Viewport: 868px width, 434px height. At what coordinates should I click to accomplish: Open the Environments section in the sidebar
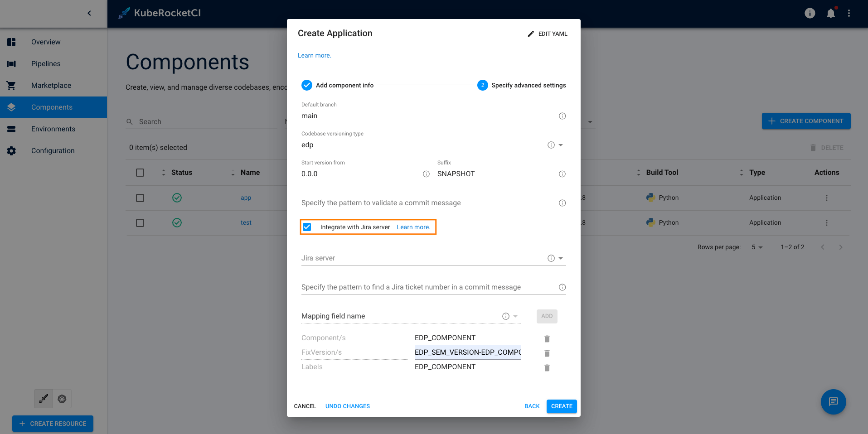click(53, 129)
